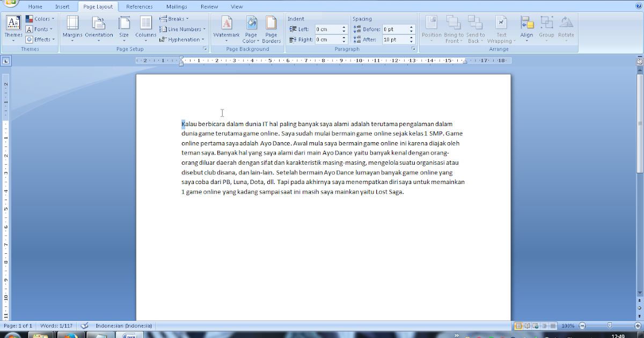Open the Page Setup dialog launcher
Viewport: 644px width, 338px height.
click(x=204, y=48)
